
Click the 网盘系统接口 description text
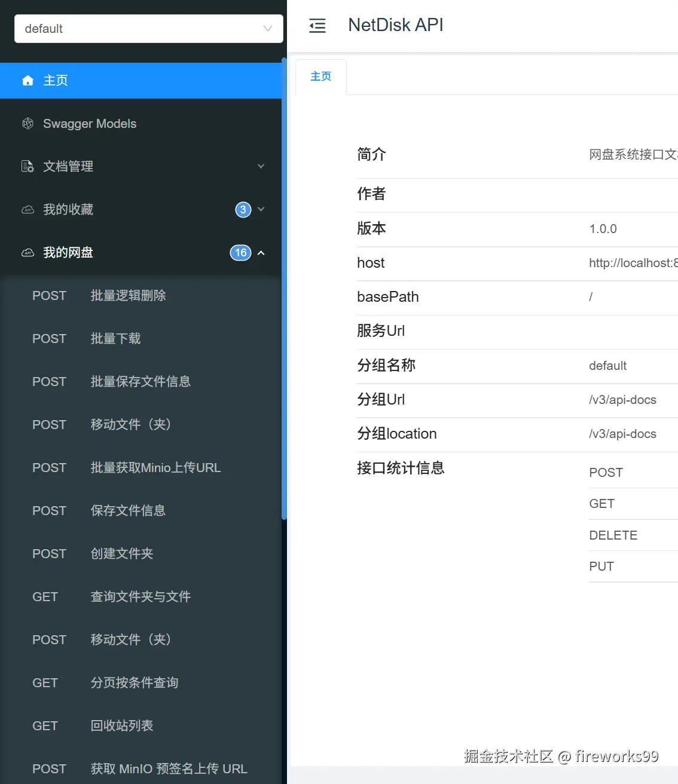coord(633,155)
